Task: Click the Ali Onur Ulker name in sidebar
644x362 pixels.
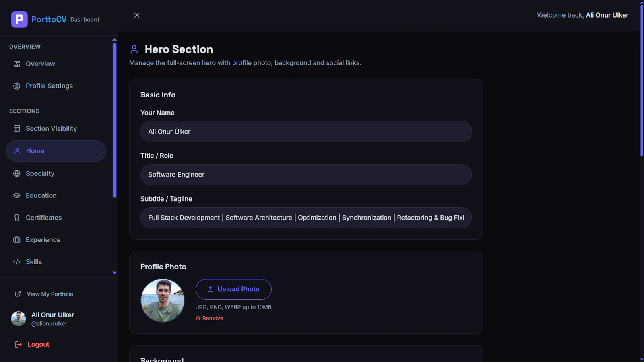Action: coord(53,315)
